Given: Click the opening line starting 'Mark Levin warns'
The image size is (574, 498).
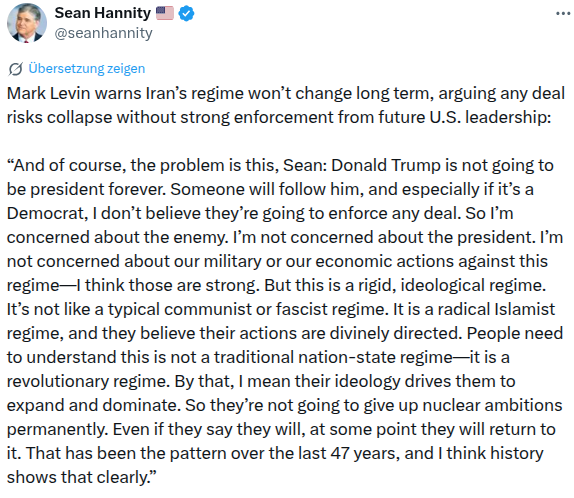Looking at the screenshot, I should tap(286, 93).
